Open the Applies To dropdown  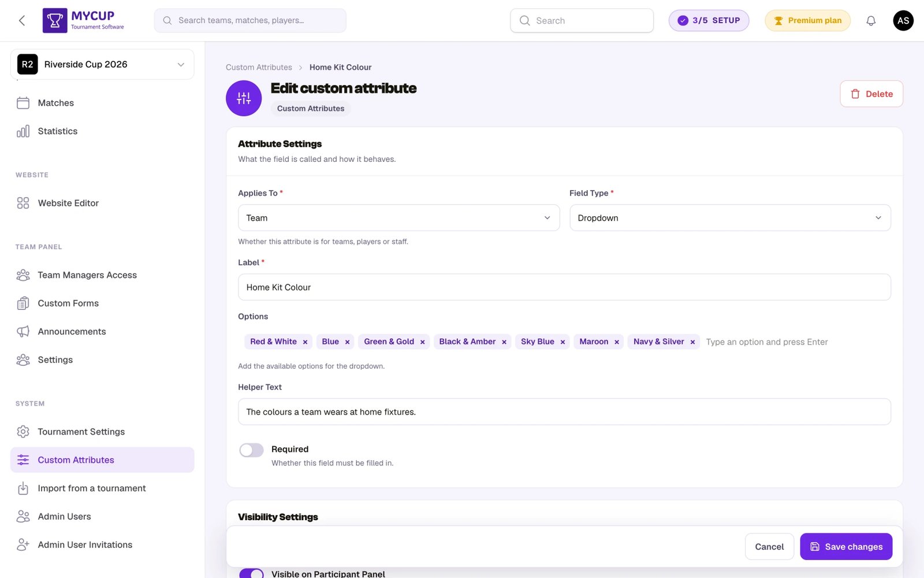(398, 218)
